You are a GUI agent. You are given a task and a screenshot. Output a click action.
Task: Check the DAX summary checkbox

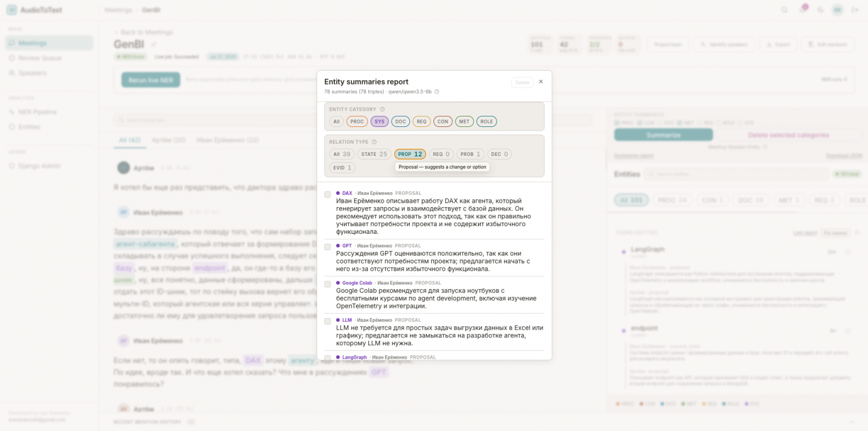tap(328, 194)
